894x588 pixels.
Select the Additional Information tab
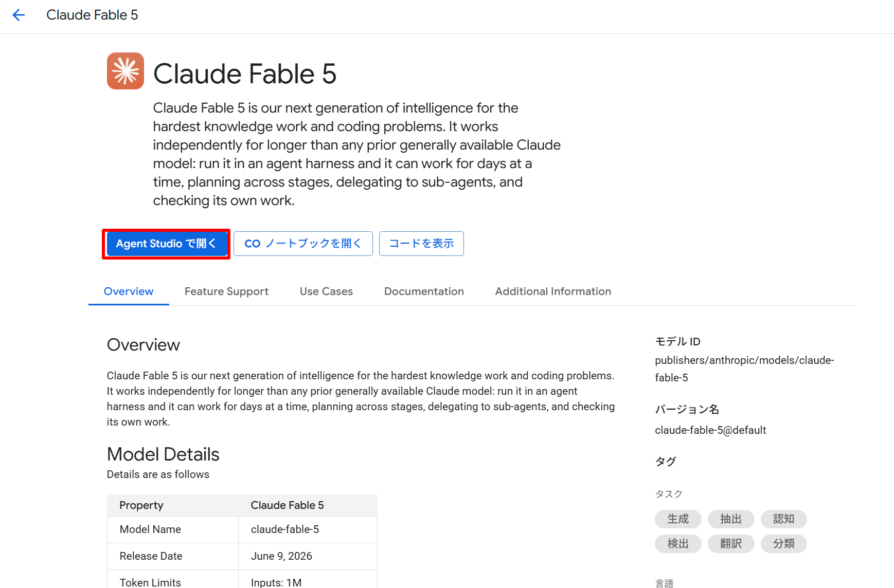(553, 291)
